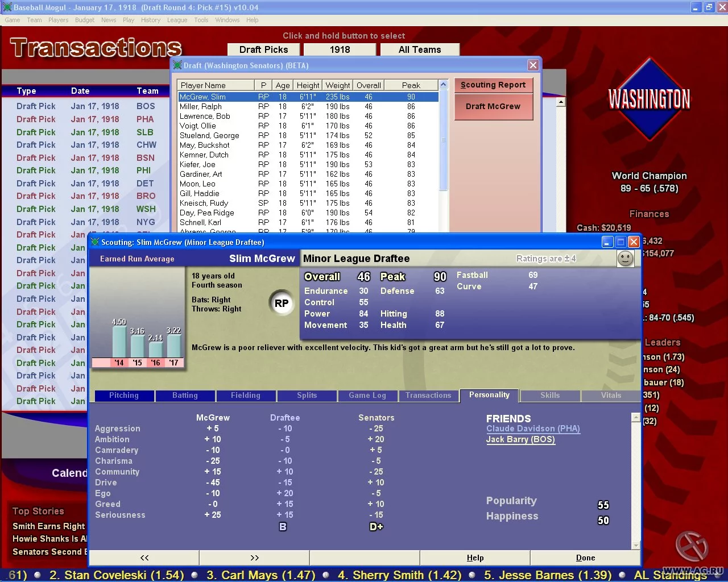
Task: Switch to the Skills tab
Action: (550, 396)
